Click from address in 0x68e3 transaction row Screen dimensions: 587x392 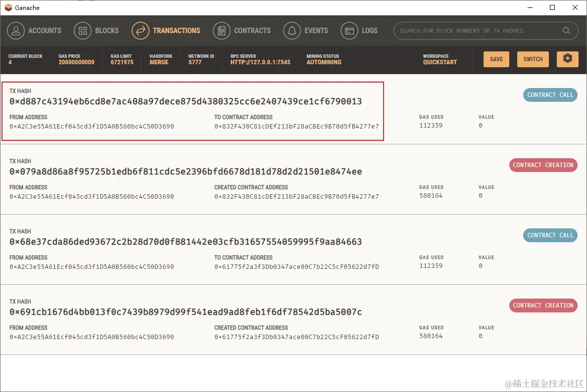pyautogui.click(x=92, y=267)
